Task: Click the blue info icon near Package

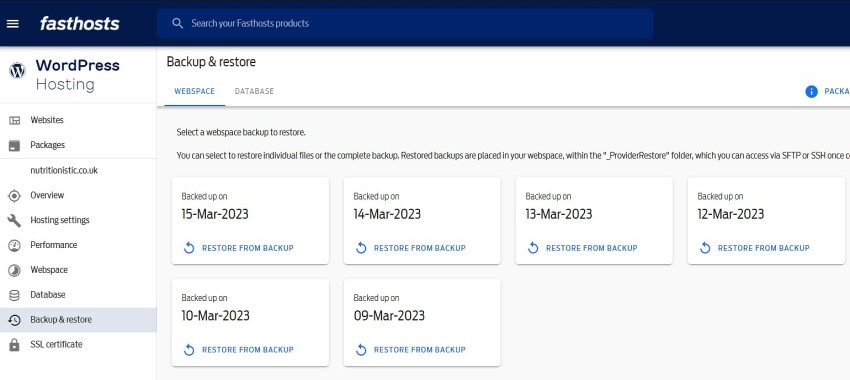Action: click(811, 92)
